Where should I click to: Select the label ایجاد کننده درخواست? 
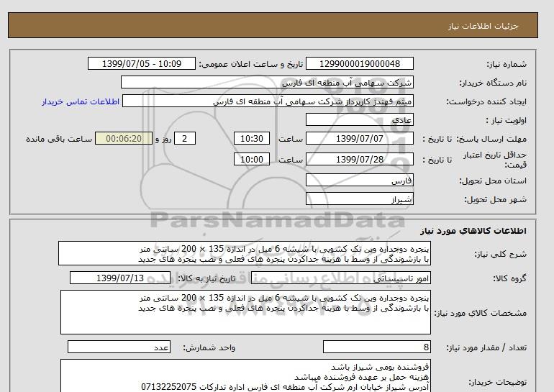486,101
